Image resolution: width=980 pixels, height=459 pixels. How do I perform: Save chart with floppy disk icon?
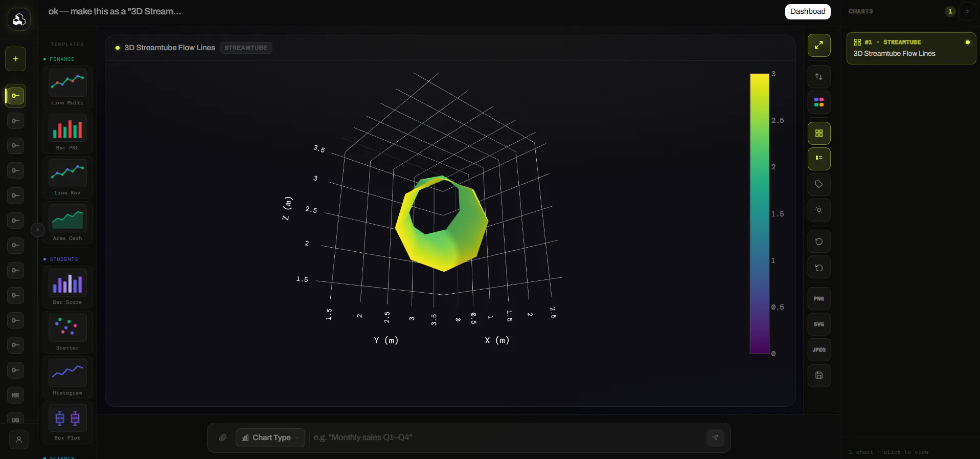click(x=819, y=376)
